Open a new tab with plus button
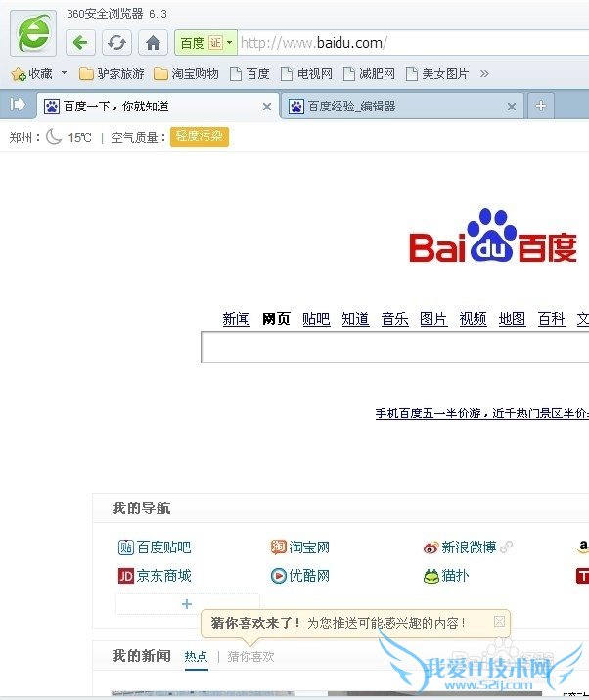The height and width of the screenshot is (700, 589). [x=541, y=106]
